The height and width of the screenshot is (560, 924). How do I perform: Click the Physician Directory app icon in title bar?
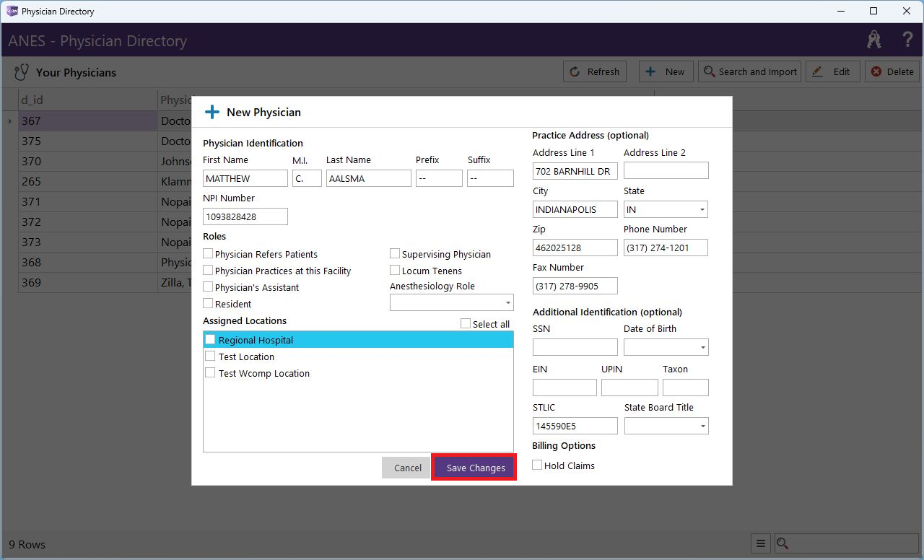[12, 11]
